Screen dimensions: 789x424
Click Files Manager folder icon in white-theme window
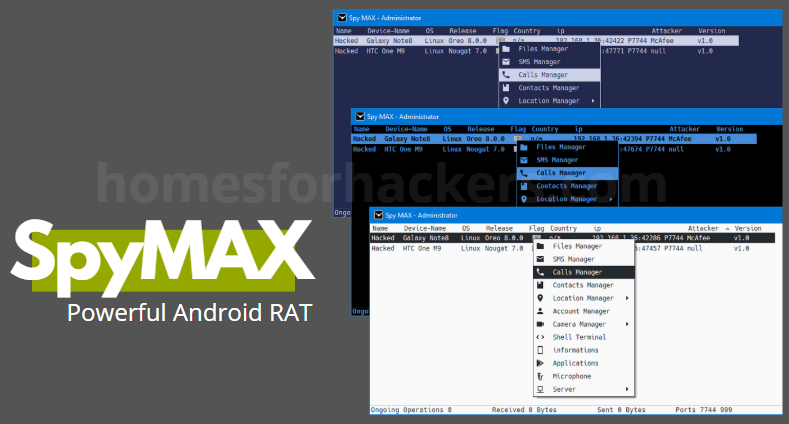coord(540,246)
